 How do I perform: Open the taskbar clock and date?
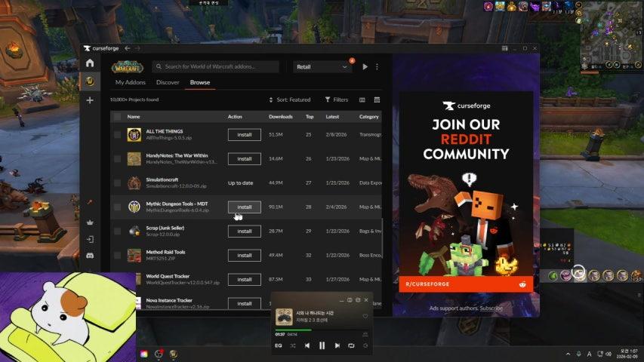[629, 354]
